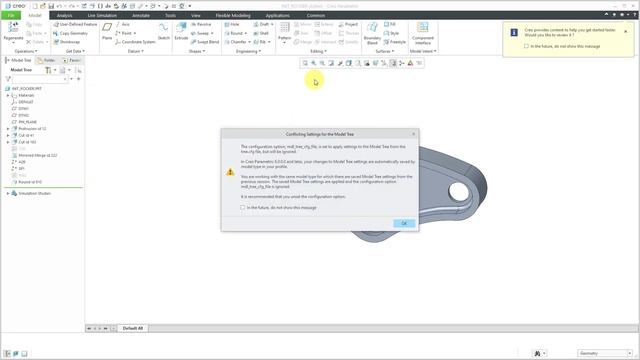The height and width of the screenshot is (360, 640).
Task: Expand the Model Intent group dropdown
Action: coord(423,51)
